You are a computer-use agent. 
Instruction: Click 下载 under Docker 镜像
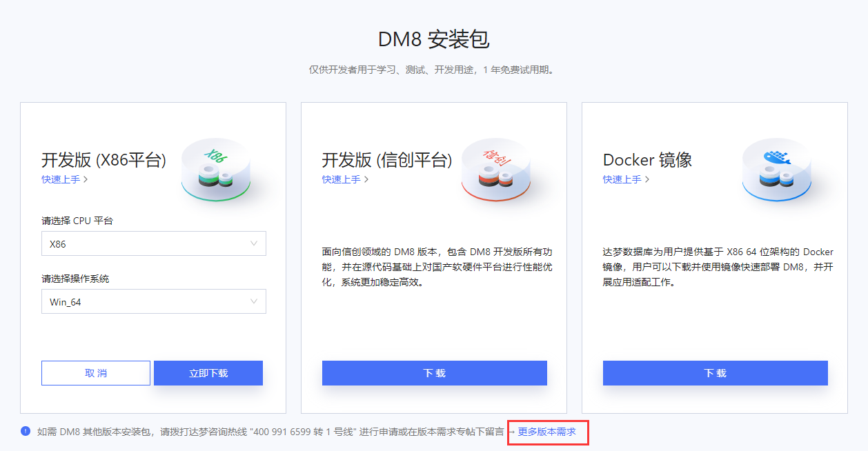(716, 373)
